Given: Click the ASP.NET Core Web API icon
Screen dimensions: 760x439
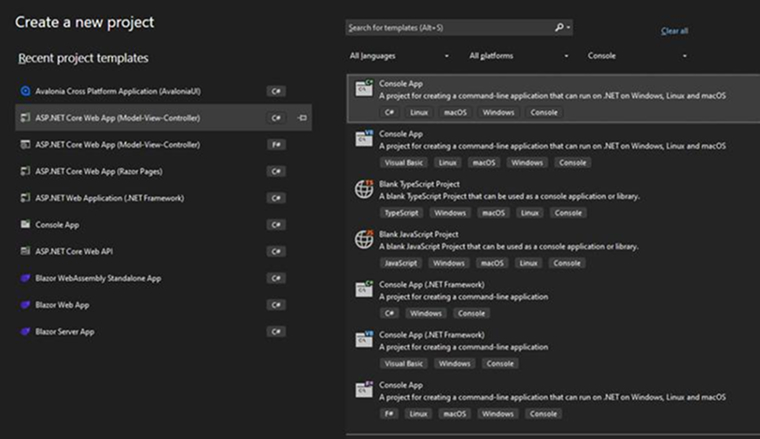Looking at the screenshot, I should (x=25, y=251).
